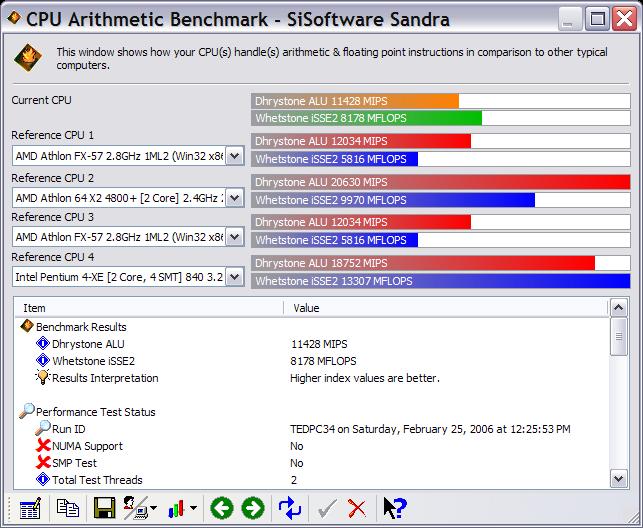This screenshot has width=643, height=528.
Task: Click the TEDPC34 Run ID value
Action: point(430,429)
